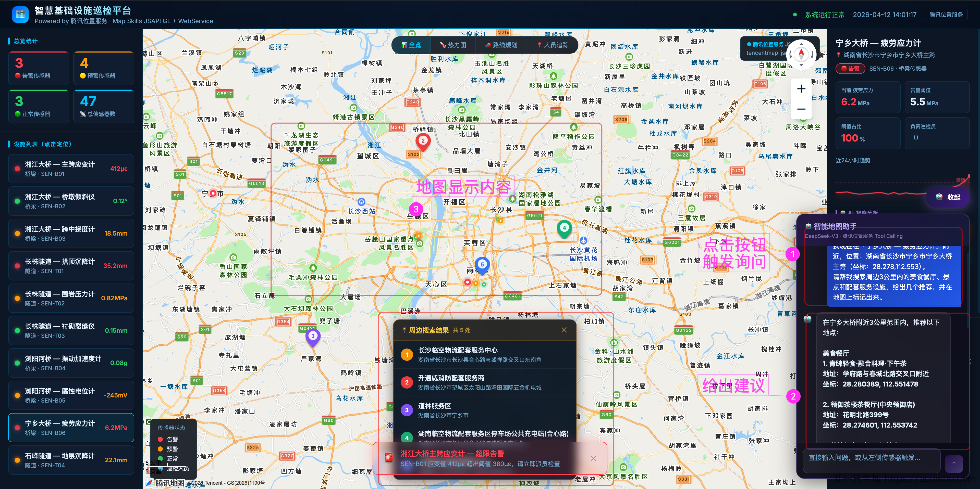Viewport: 980px width, 489px height.
Task: Click the orange sensor dot beside 长沙县
Action: pos(500,220)
